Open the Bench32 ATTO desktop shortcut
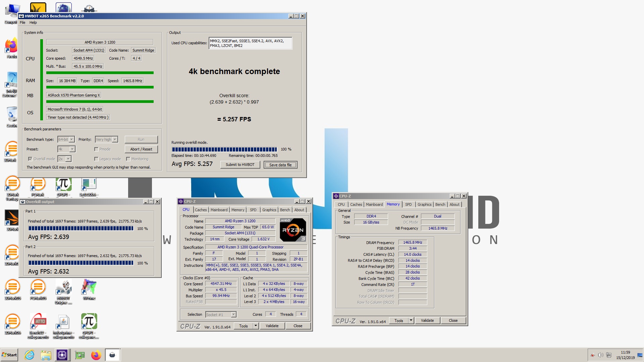Viewport: 644px width, 362px height. 38,326
